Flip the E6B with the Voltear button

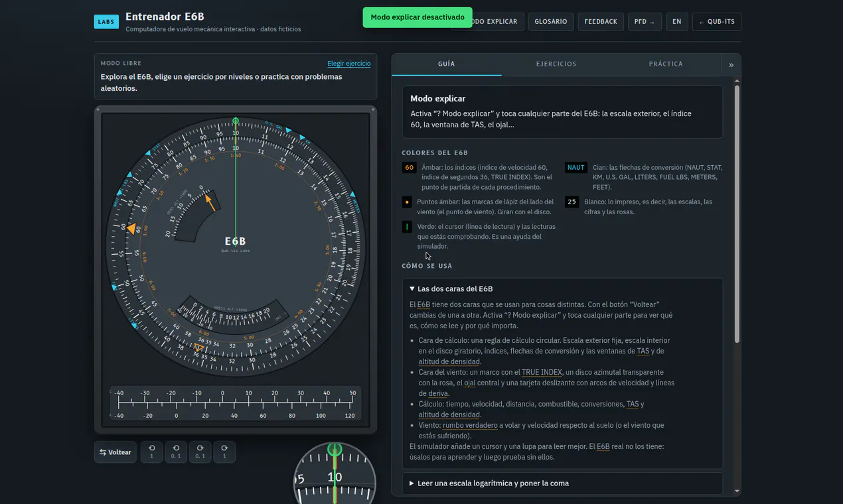[x=115, y=452]
